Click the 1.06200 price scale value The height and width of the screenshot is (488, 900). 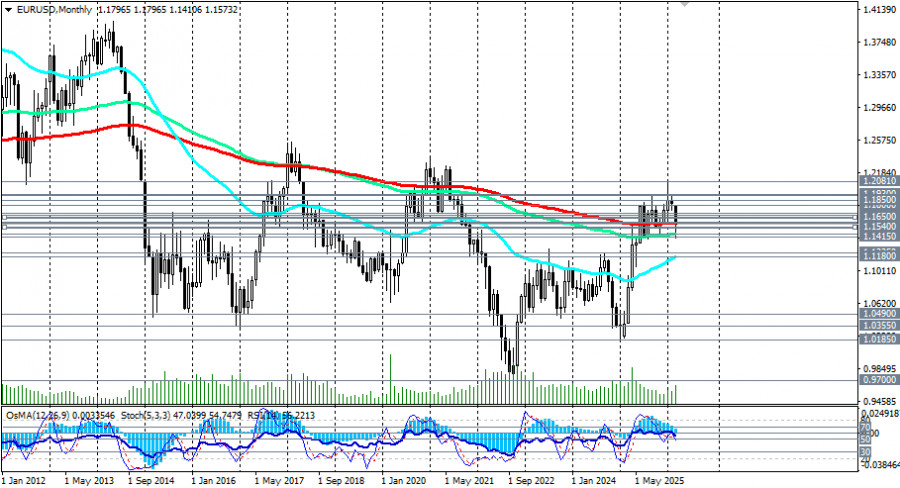click(880, 303)
